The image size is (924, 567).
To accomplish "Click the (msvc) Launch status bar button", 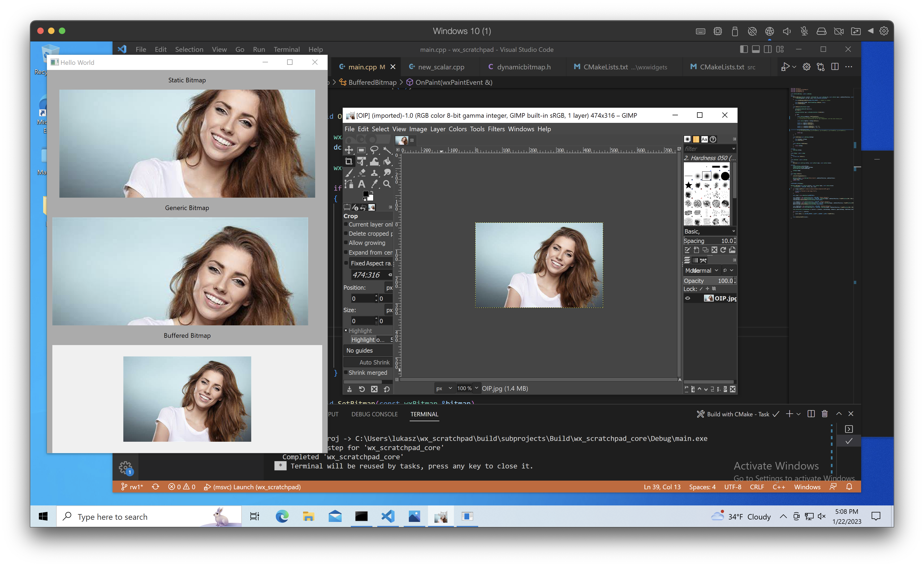I will pos(252,487).
